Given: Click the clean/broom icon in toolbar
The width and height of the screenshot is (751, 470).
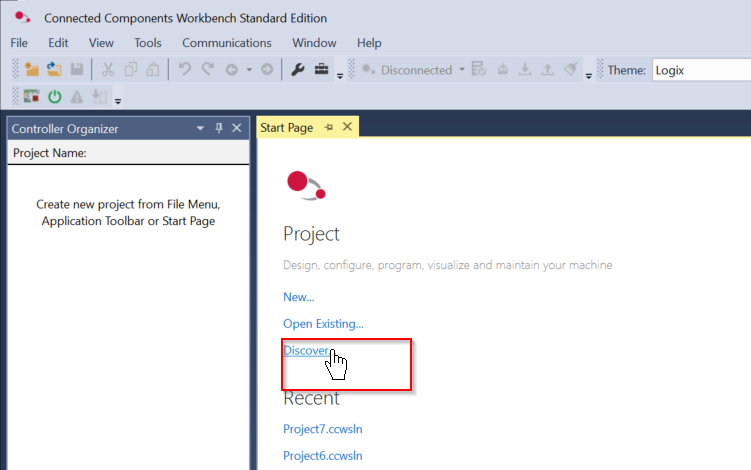Looking at the screenshot, I should [570, 69].
